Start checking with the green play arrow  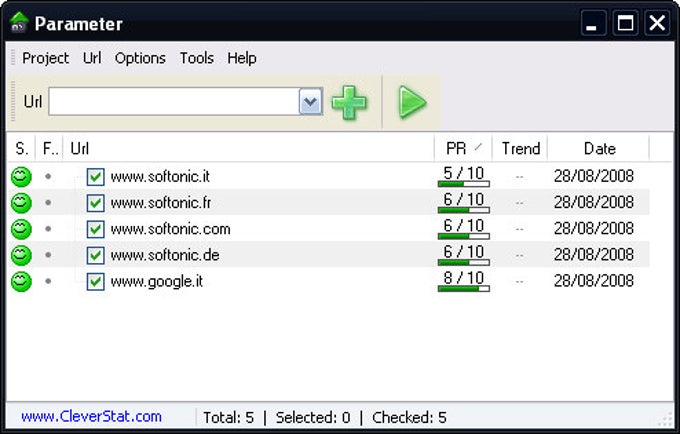[412, 102]
